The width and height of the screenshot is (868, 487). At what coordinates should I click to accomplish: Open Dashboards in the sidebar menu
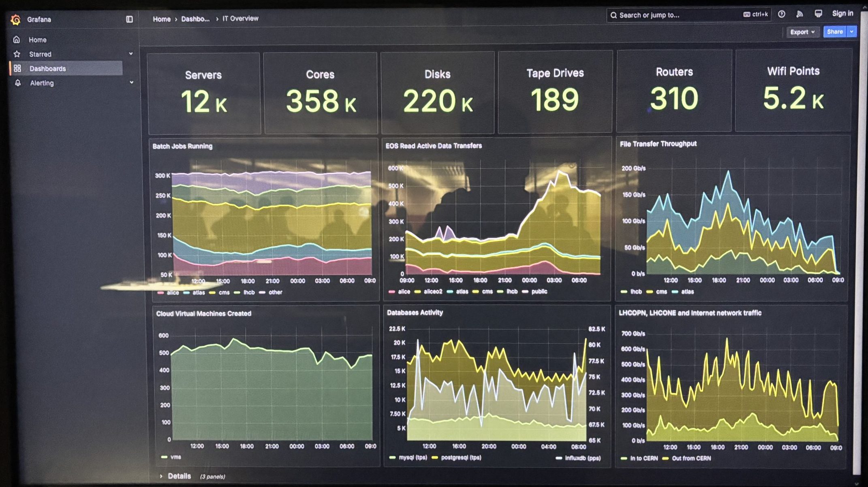pyautogui.click(x=47, y=68)
